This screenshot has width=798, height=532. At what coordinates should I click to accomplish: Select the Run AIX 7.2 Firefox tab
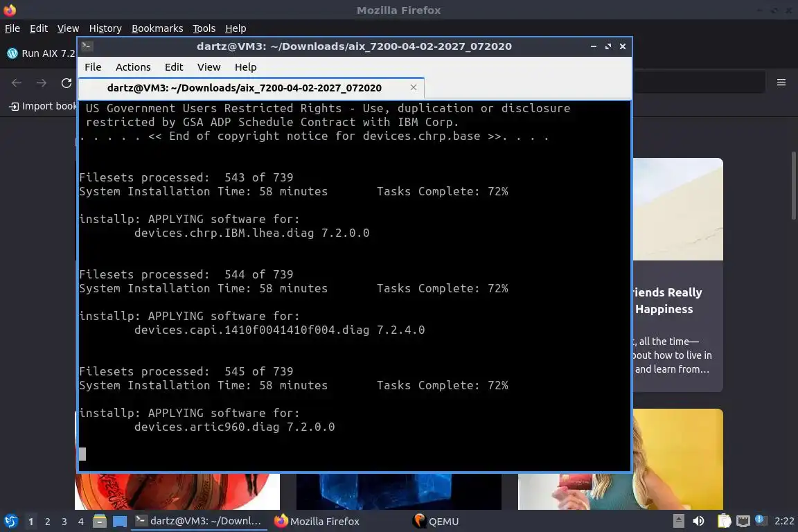(40, 53)
